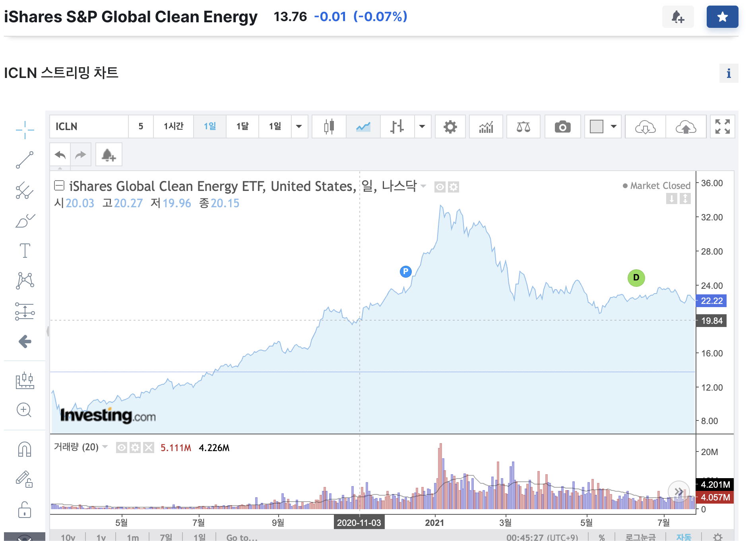Click the blue P event marker
The width and height of the screenshot is (756, 541).
tap(405, 271)
